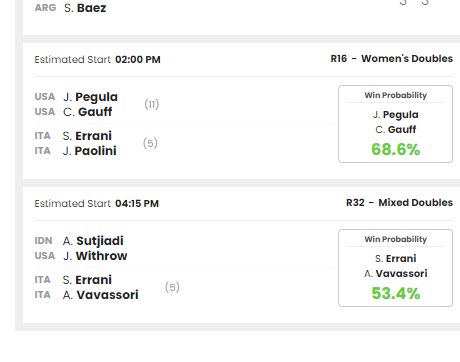Viewport: 460px width, 362px height.
Task: Open J. Paolini player link
Action: tap(89, 151)
